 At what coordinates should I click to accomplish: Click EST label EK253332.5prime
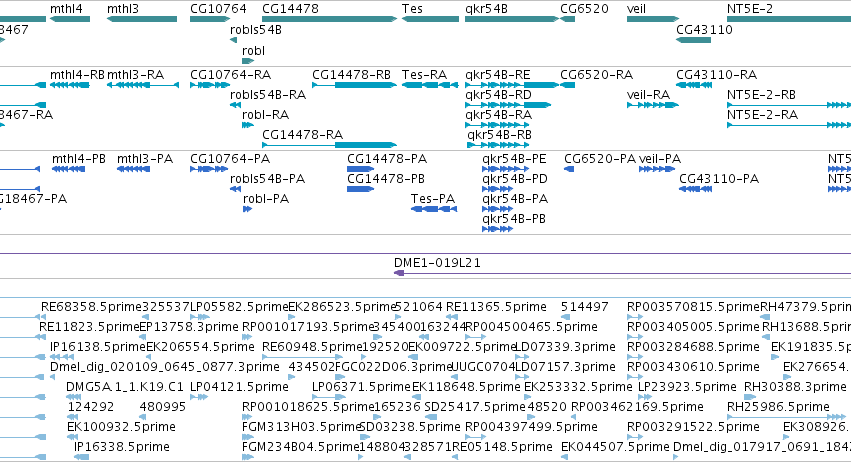pyautogui.click(x=579, y=387)
